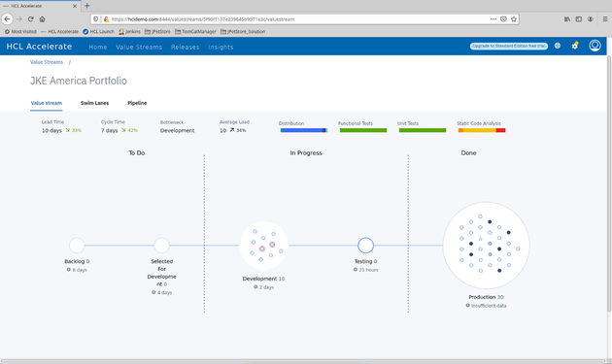This screenshot has width=612, height=364.
Task: Click the Average Load 10 value
Action: pos(222,130)
